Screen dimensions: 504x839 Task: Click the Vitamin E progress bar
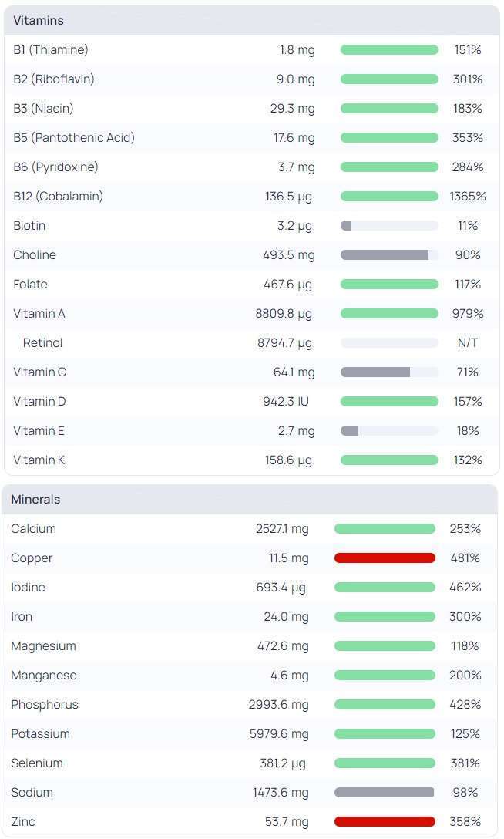click(x=389, y=431)
